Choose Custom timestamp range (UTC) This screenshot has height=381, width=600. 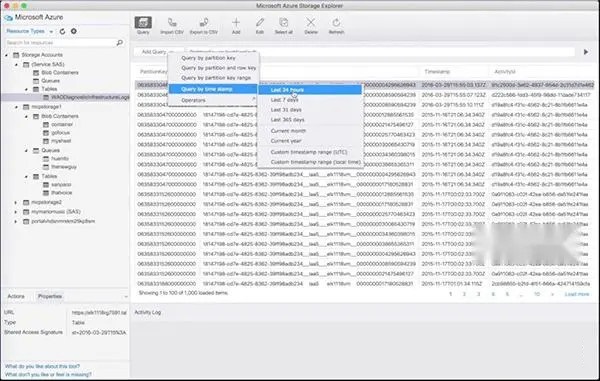coord(310,152)
